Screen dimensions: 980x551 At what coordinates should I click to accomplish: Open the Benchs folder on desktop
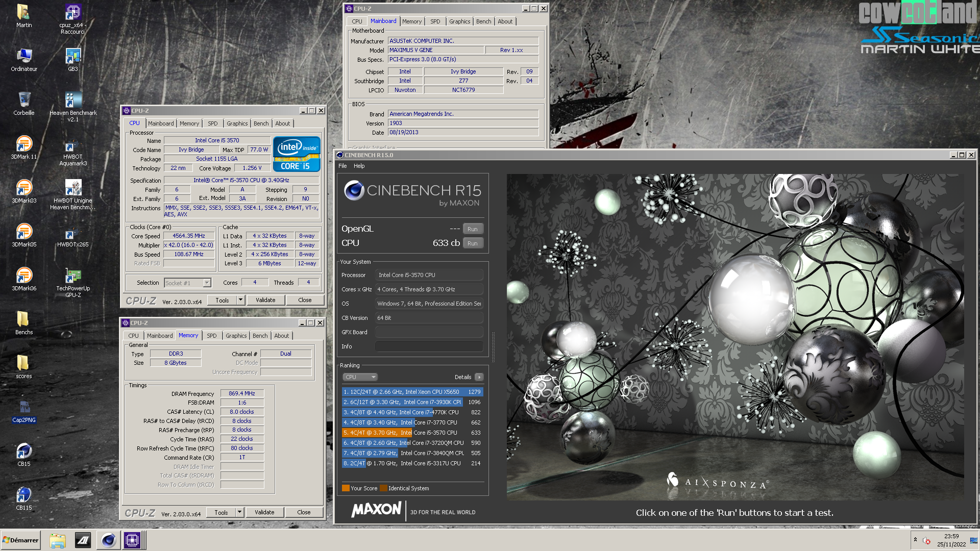[24, 322]
